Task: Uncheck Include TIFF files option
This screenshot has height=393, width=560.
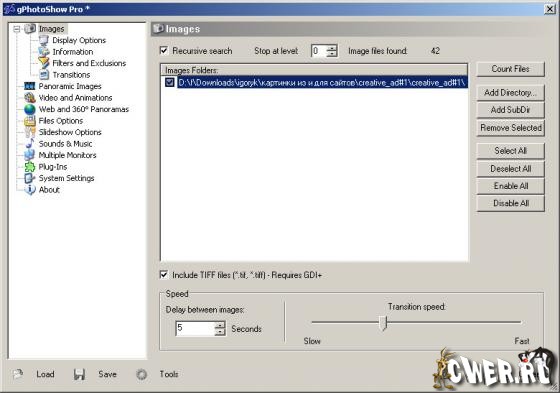Action: (x=164, y=275)
